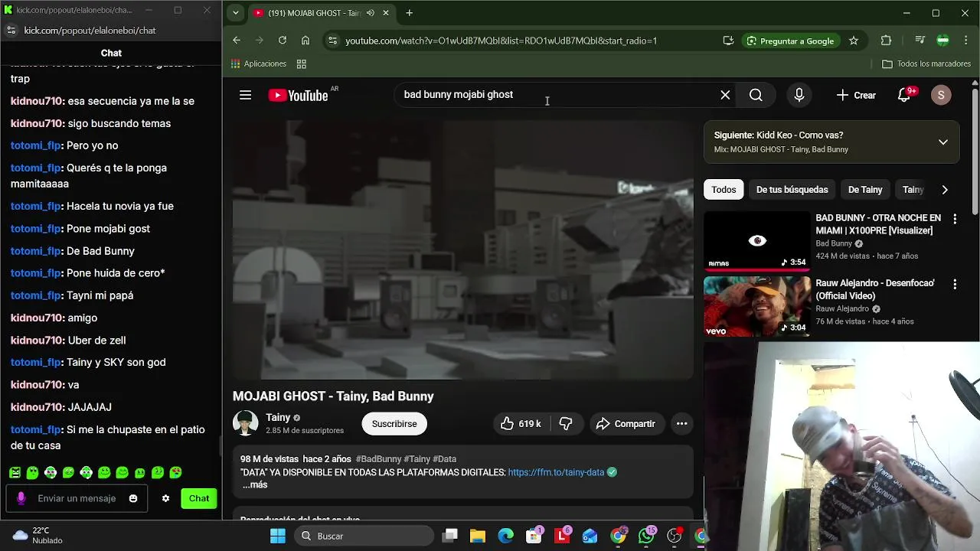Subscribe to Tainy with Suscribirse
This screenshot has height=551, width=980.
(394, 423)
